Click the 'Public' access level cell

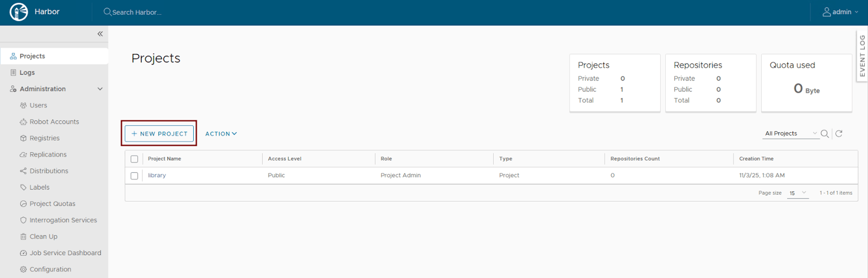(x=277, y=176)
